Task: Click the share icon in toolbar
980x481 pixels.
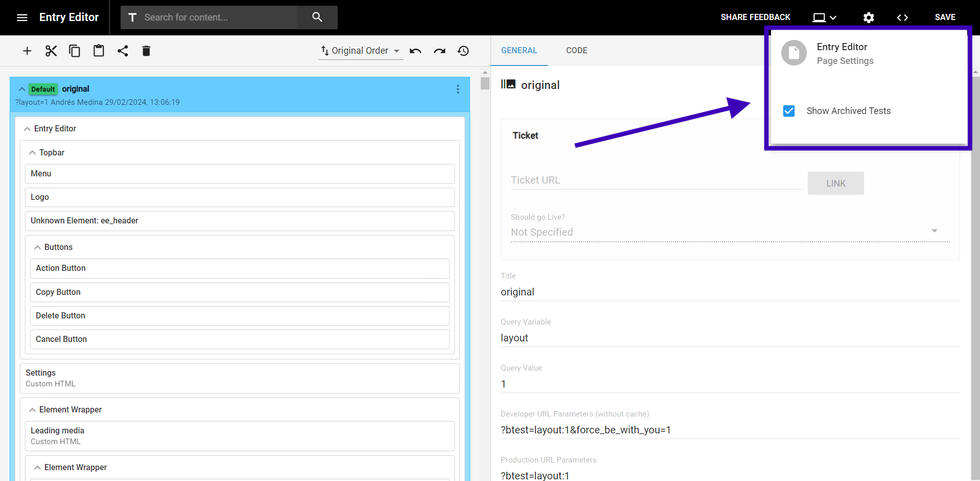Action: [x=123, y=51]
